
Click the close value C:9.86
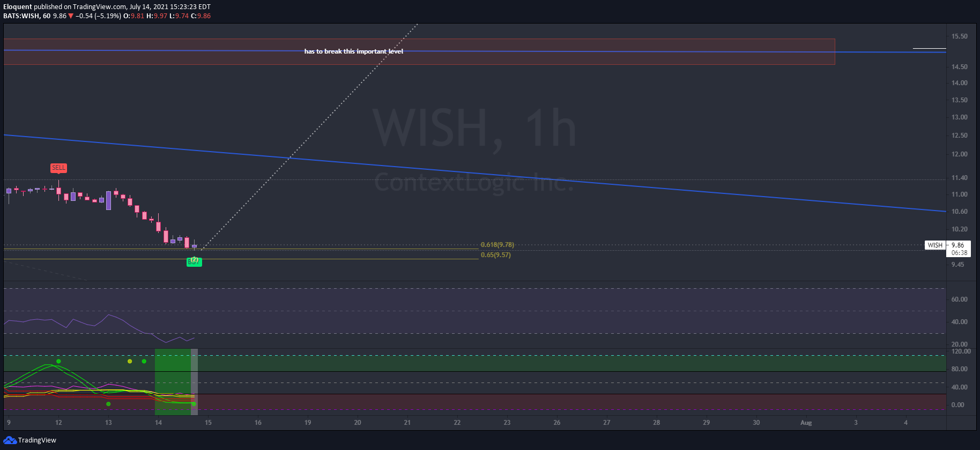click(201, 16)
